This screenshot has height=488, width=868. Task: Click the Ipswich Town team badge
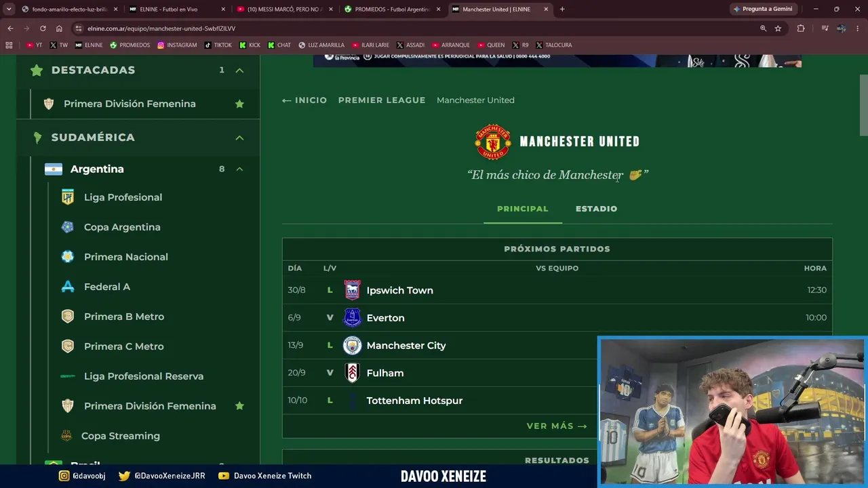352,290
